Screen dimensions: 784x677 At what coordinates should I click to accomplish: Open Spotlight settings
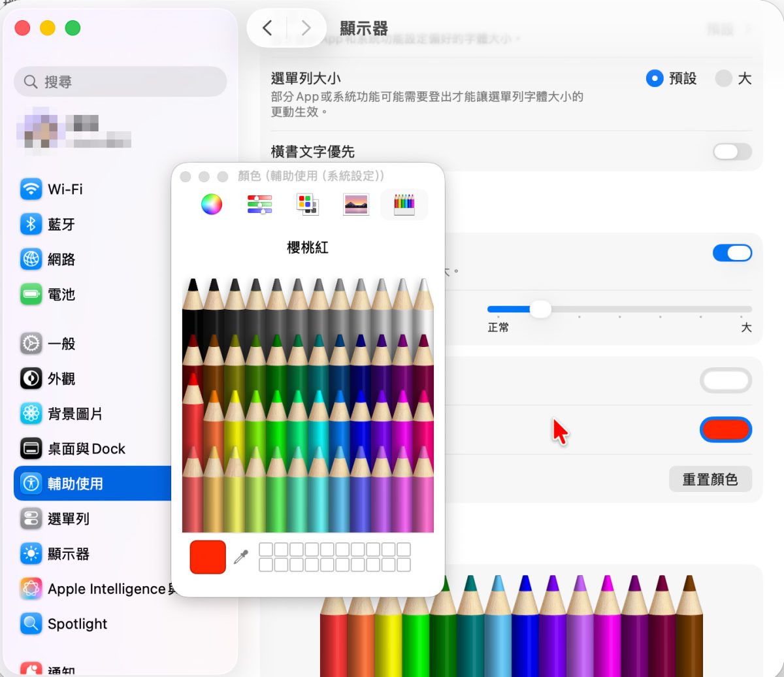[91, 624]
